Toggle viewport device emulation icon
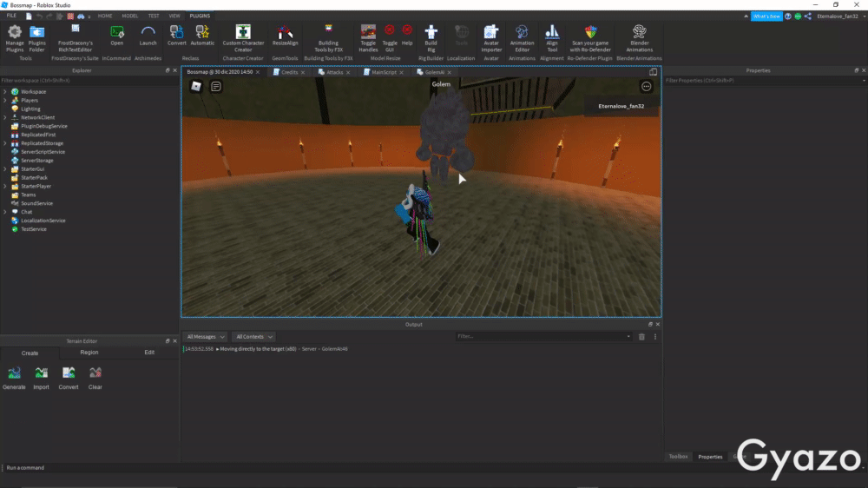 654,72
